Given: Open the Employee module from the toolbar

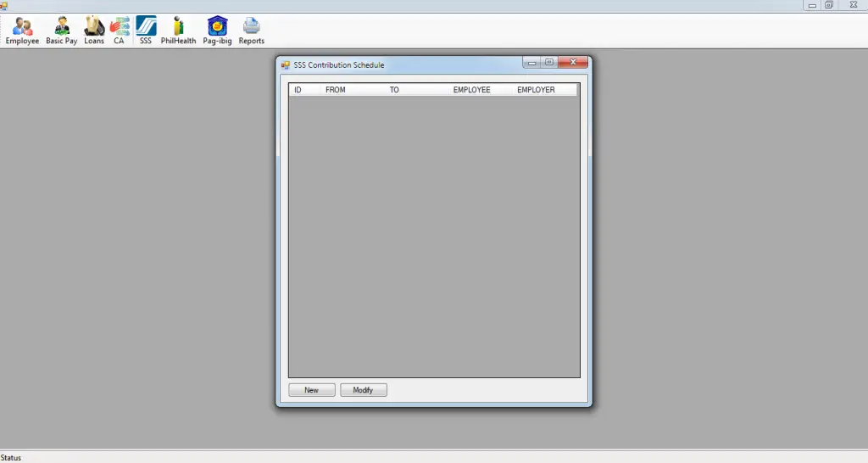Looking at the screenshot, I should 23,31.
